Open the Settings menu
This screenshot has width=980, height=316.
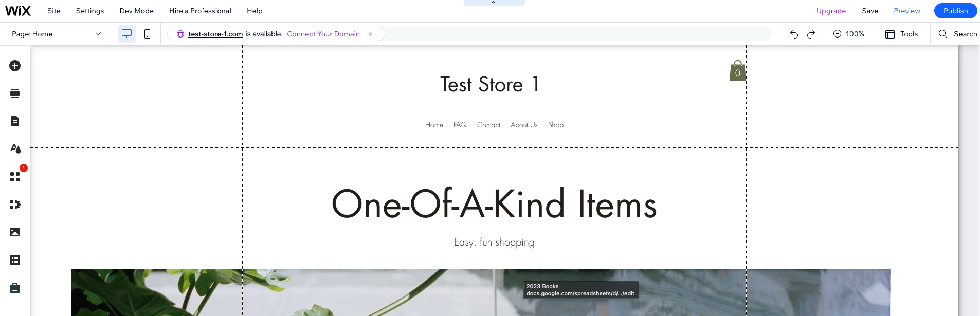(90, 11)
